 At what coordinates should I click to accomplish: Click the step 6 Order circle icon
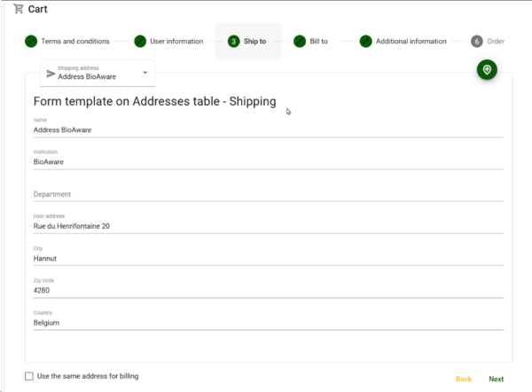tap(477, 41)
